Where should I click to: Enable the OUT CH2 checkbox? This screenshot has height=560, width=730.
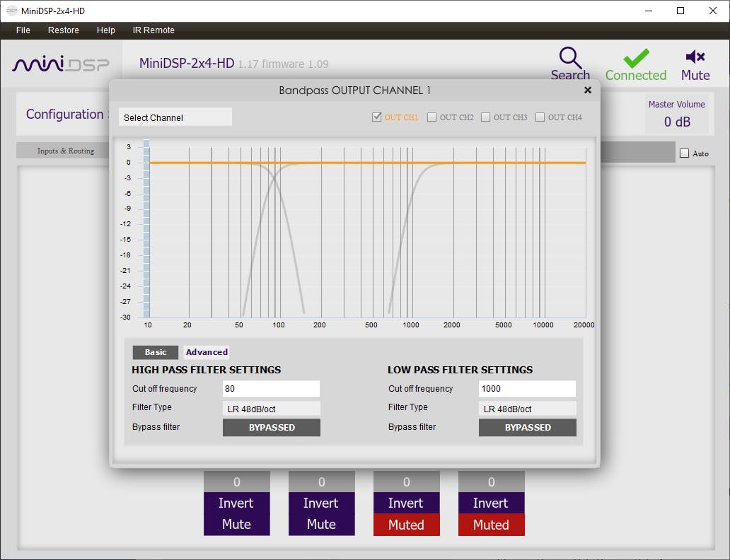432,117
